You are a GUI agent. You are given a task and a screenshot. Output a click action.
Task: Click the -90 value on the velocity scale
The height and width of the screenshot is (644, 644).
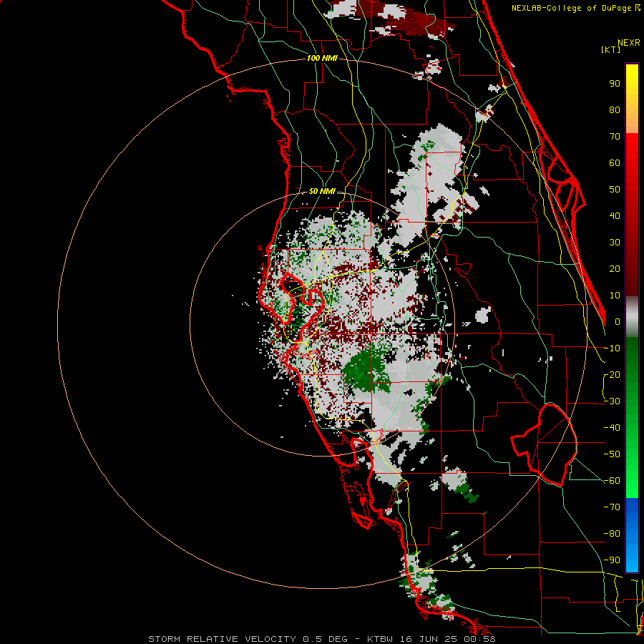[612, 560]
